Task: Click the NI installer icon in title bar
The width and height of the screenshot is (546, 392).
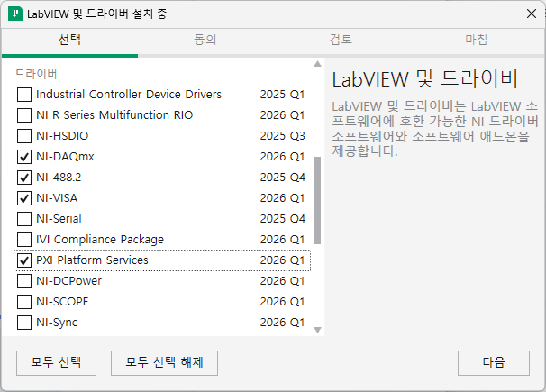Action: [x=15, y=14]
